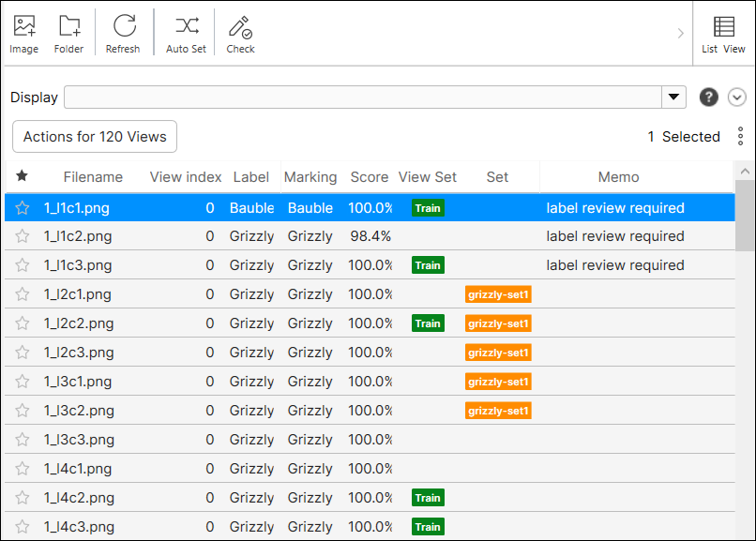
Task: Toggle star for 1_l2c1.png
Action: pos(23,294)
